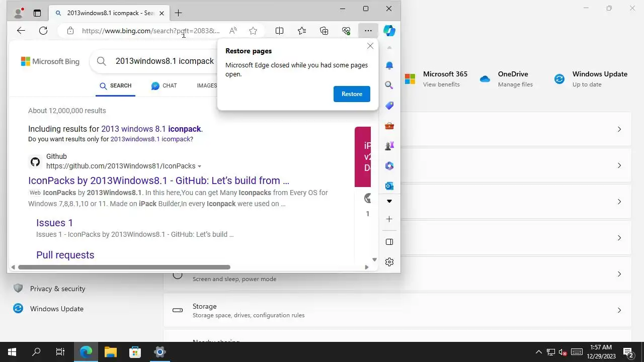644x362 pixels.
Task: Open '2013 windows 8.1 iconpack' suggestion link
Action: (151, 129)
